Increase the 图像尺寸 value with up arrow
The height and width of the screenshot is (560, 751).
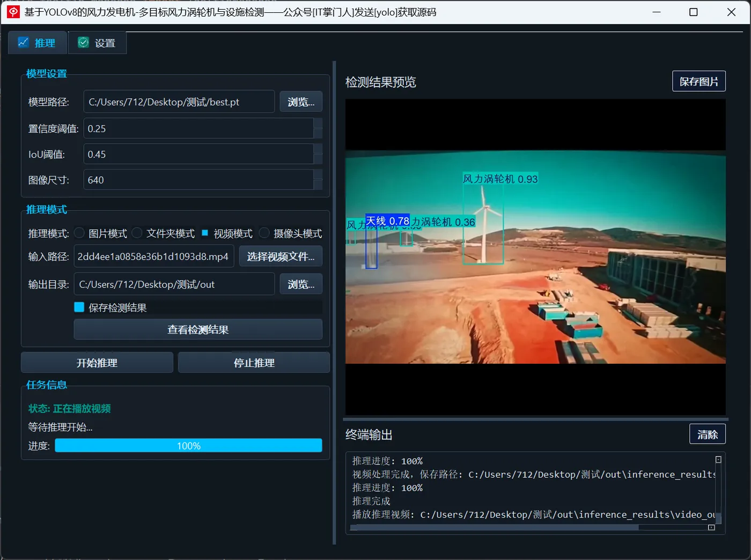click(x=318, y=174)
